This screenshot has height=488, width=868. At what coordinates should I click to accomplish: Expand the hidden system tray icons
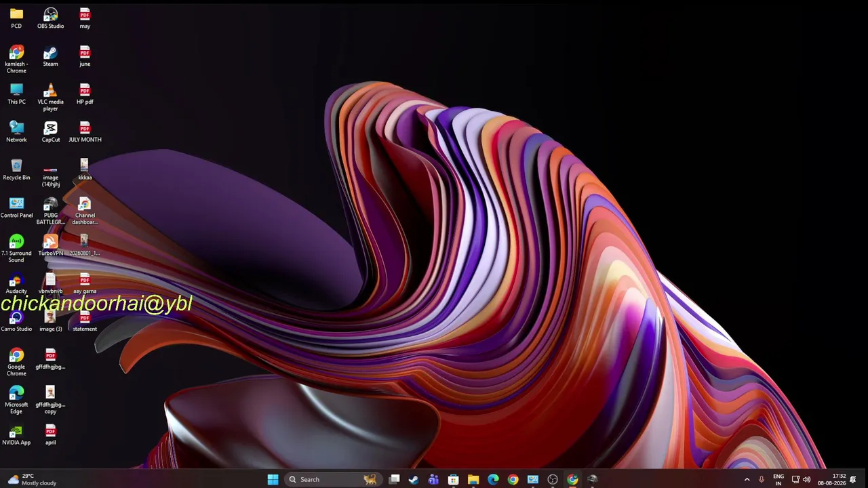[x=747, y=479]
